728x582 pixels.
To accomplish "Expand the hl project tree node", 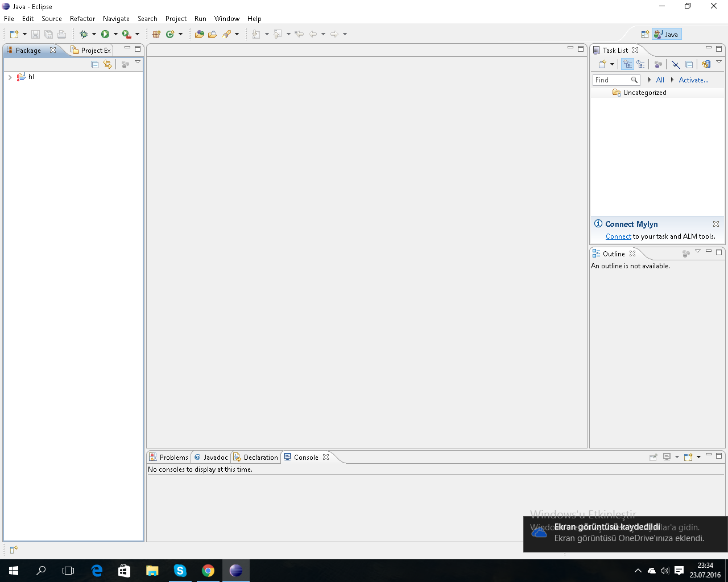I will point(10,77).
